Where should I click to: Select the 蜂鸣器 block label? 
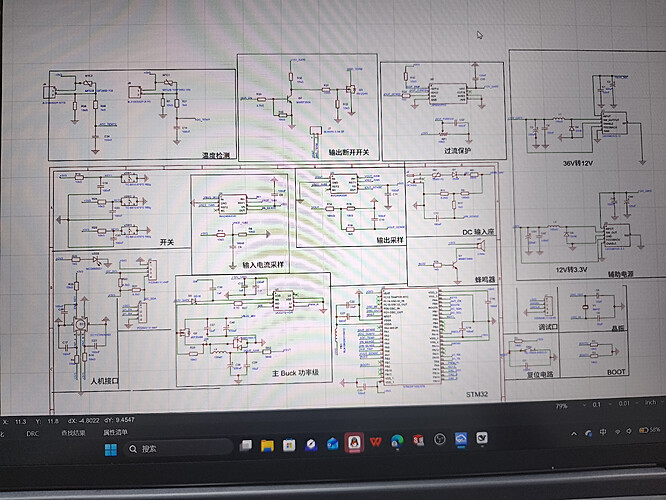pyautogui.click(x=485, y=280)
